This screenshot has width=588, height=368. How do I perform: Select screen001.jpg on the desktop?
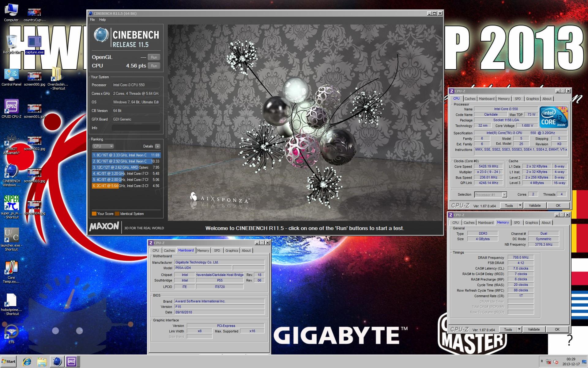[34, 111]
